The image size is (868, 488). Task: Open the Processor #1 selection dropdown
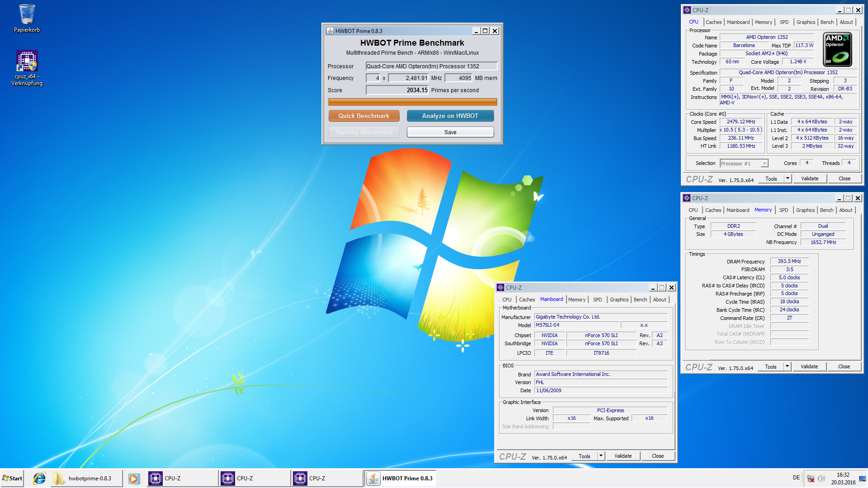tap(744, 164)
